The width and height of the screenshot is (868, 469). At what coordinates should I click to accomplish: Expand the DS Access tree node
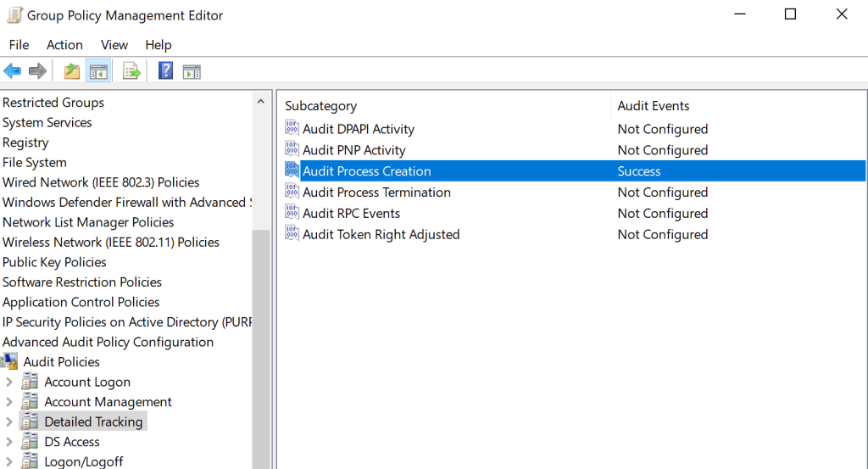(9, 442)
